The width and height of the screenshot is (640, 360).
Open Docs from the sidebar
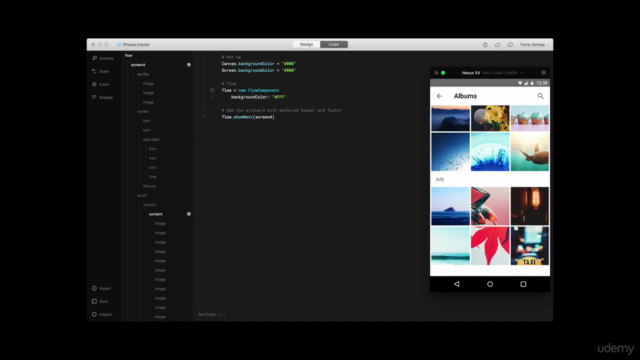coord(100,302)
